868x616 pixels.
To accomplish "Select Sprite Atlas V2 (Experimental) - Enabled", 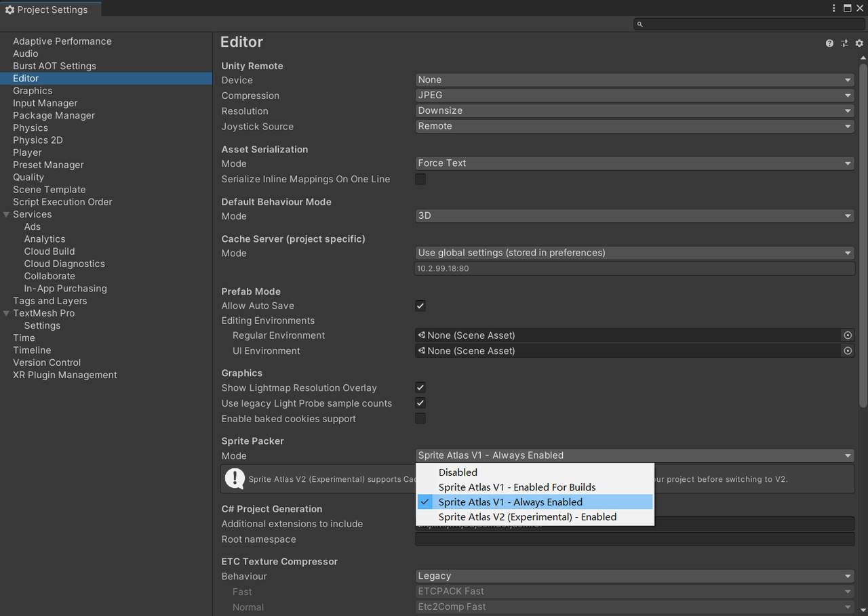I will pos(535,517).
